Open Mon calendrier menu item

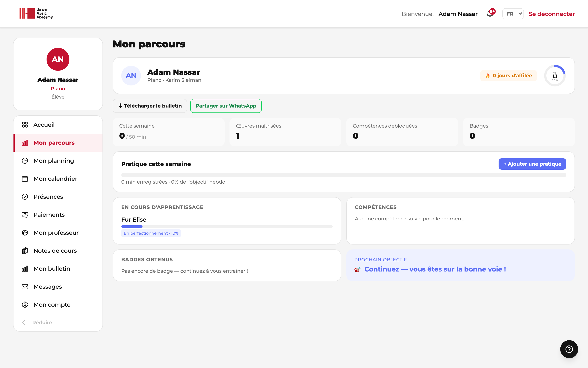point(58,179)
